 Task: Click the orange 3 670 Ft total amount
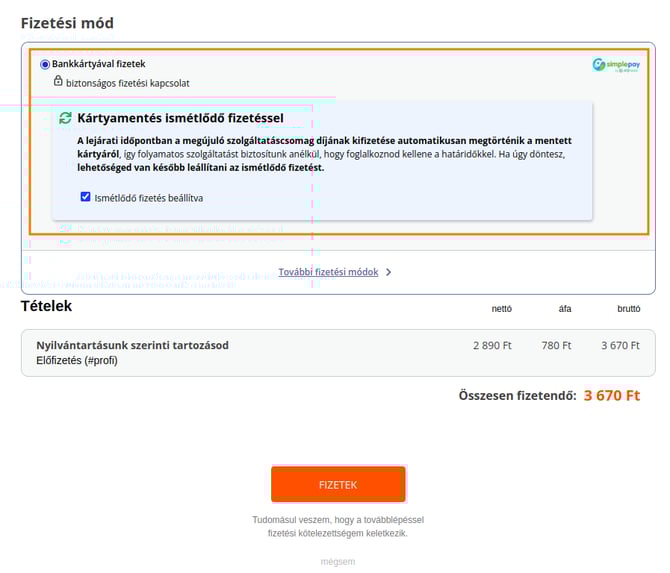611,395
